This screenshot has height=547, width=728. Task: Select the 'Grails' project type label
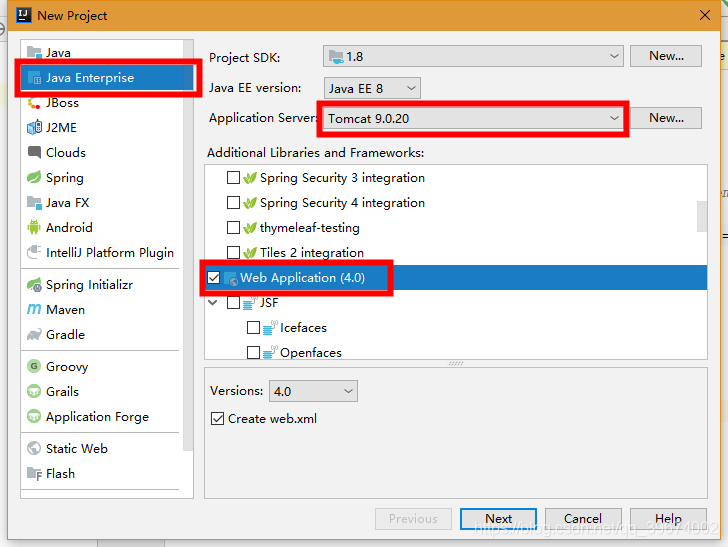click(x=62, y=392)
